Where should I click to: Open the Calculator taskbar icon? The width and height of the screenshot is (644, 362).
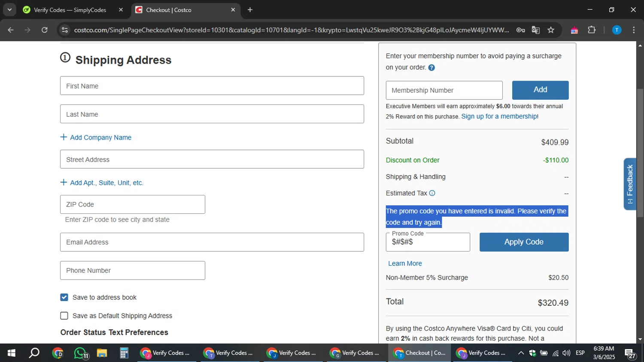pos(124,353)
